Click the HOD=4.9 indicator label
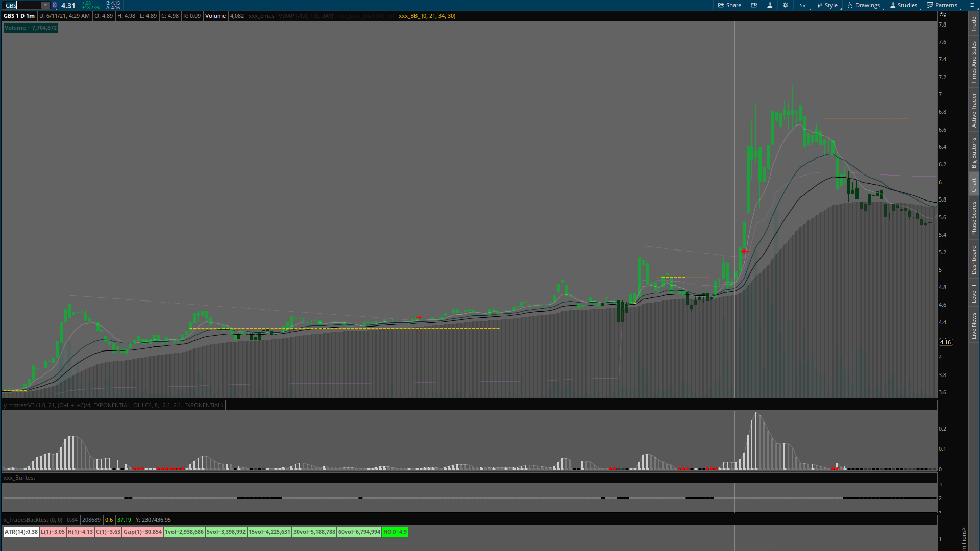Screen dimensions: 980x551 tap(395, 532)
